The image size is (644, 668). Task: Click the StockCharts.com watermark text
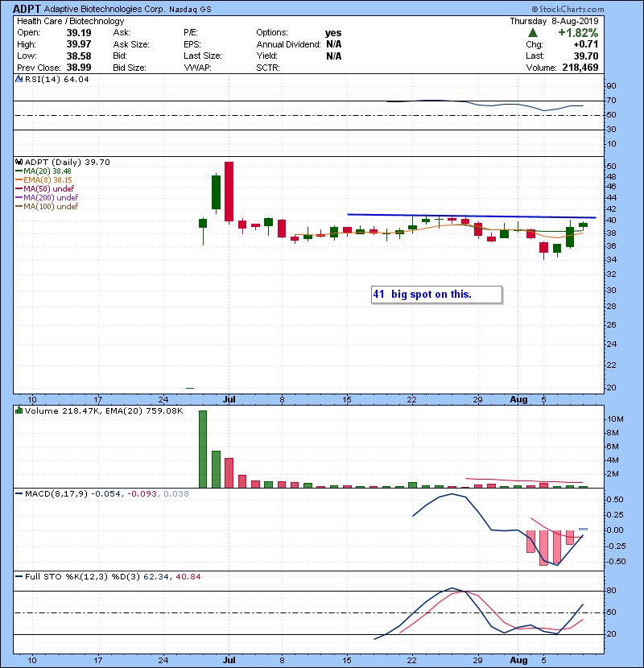tap(568, 9)
